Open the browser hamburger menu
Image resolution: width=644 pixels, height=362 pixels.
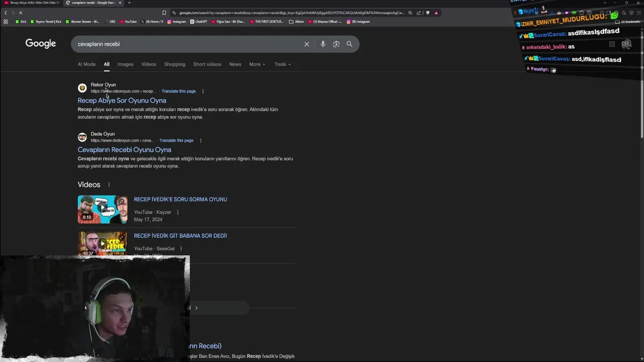click(638, 13)
